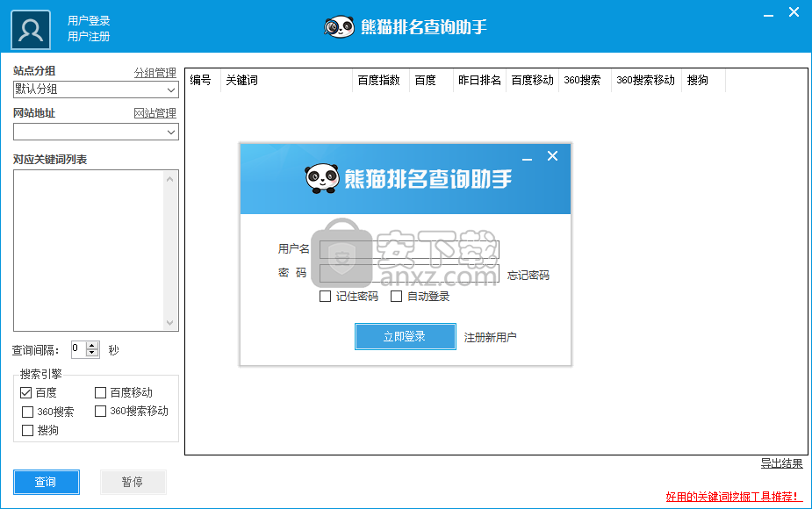
Task: Click the keyword list text area
Action: (89, 250)
